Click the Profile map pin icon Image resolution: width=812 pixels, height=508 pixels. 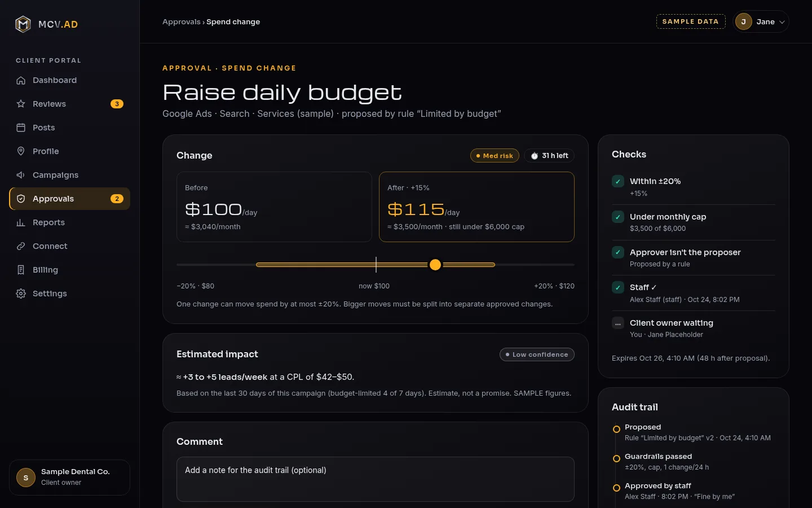pos(21,151)
